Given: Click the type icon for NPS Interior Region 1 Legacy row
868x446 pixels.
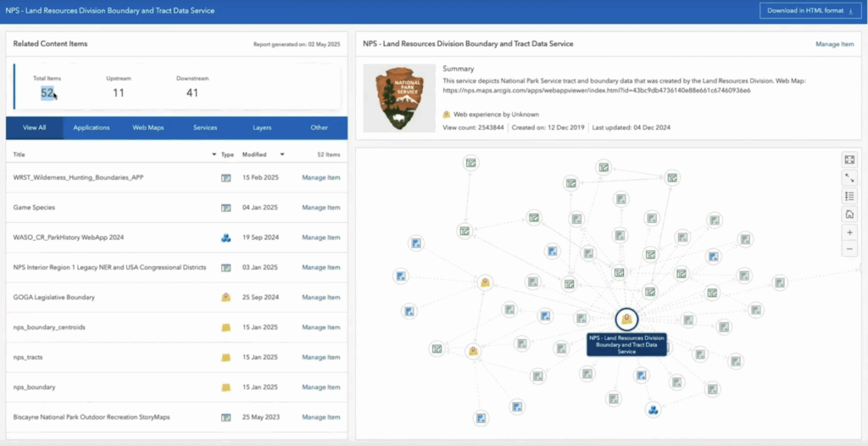Looking at the screenshot, I should [x=225, y=268].
